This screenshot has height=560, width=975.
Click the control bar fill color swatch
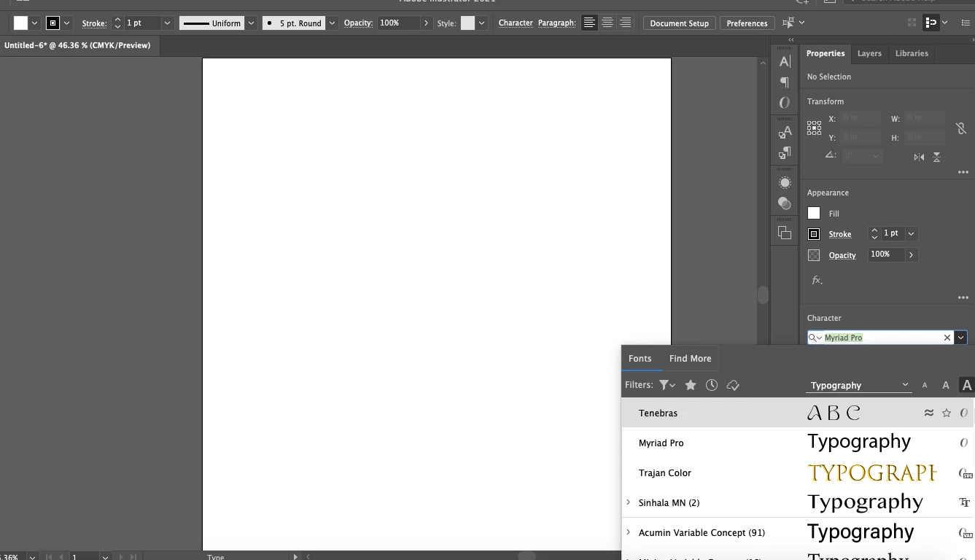pos(20,23)
